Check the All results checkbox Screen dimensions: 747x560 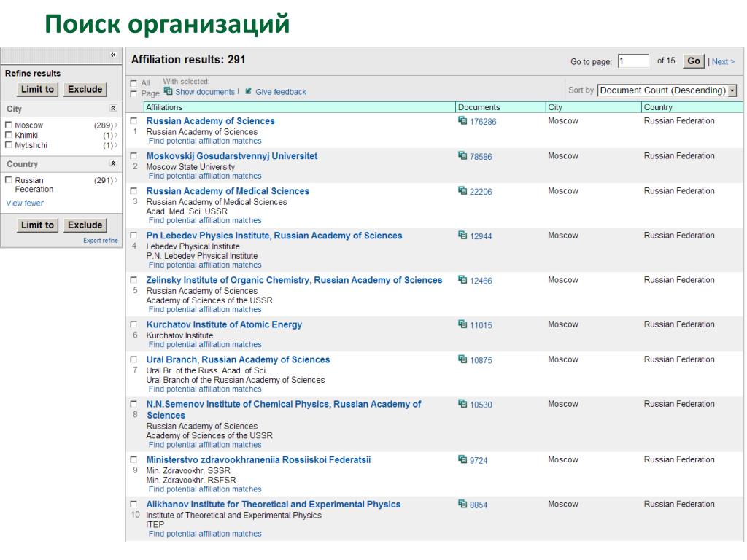[134, 83]
